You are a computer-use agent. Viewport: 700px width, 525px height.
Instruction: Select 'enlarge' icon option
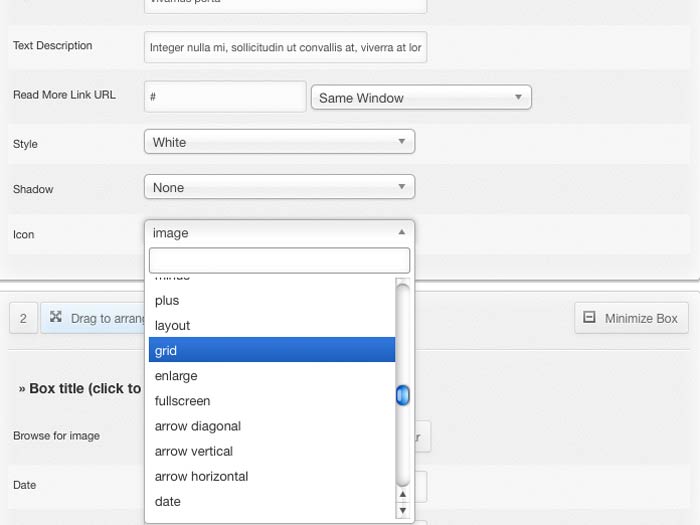[x=270, y=376]
